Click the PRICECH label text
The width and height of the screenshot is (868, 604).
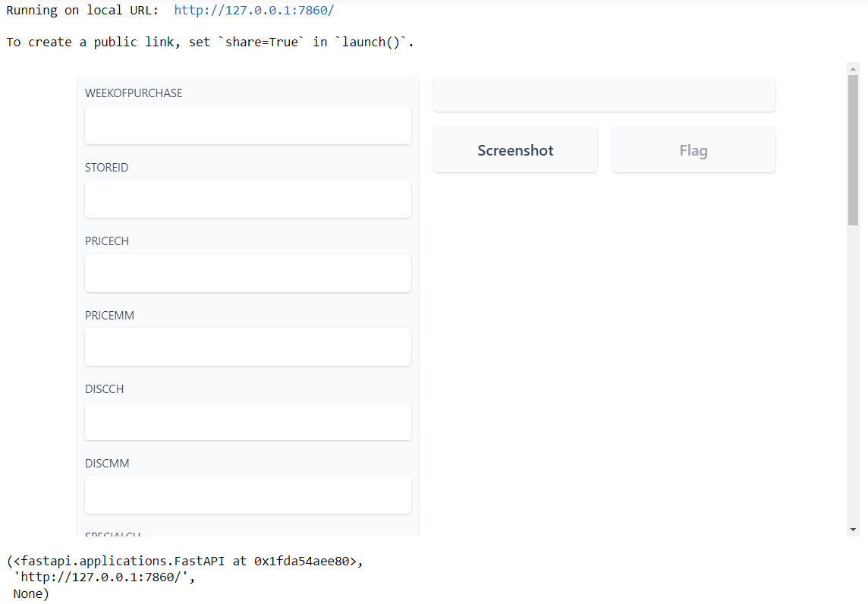coord(107,241)
